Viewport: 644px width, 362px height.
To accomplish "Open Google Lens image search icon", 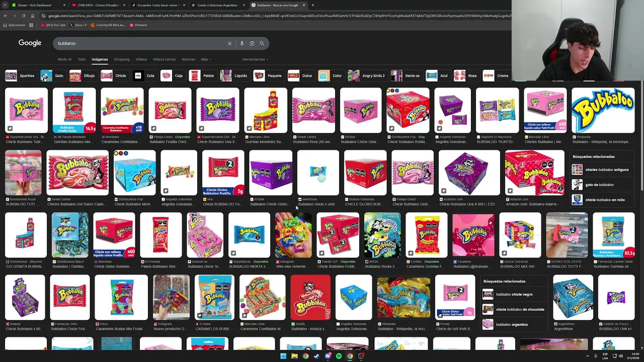I will point(252,43).
